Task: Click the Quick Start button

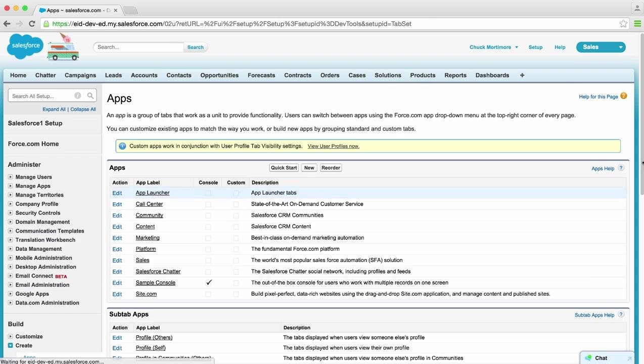Action: pos(284,168)
